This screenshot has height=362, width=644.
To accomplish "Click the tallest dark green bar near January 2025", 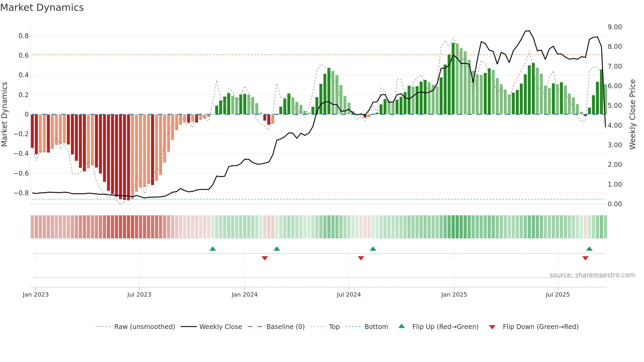I will (x=453, y=79).
